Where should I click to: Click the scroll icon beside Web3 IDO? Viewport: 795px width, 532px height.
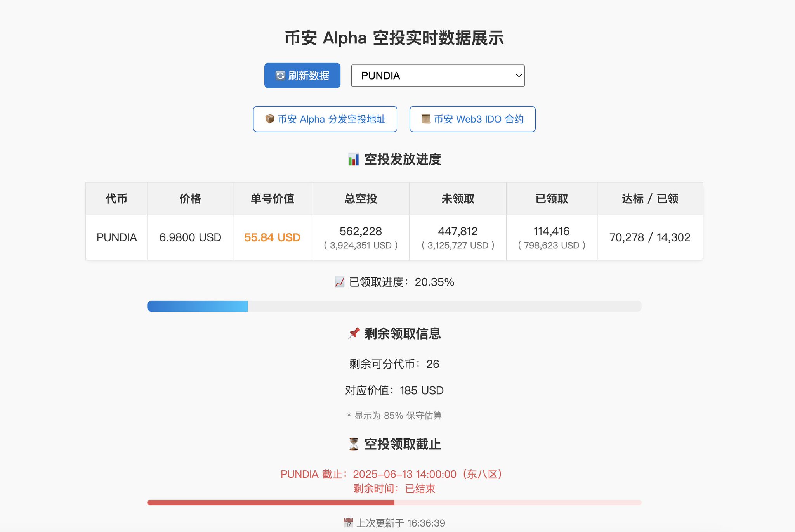(426, 119)
